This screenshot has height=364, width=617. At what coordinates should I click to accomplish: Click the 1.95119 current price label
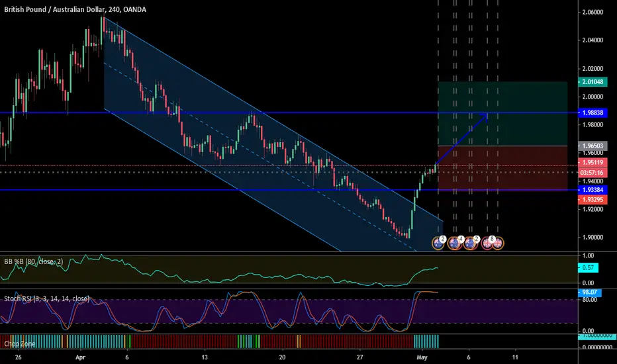pos(593,163)
